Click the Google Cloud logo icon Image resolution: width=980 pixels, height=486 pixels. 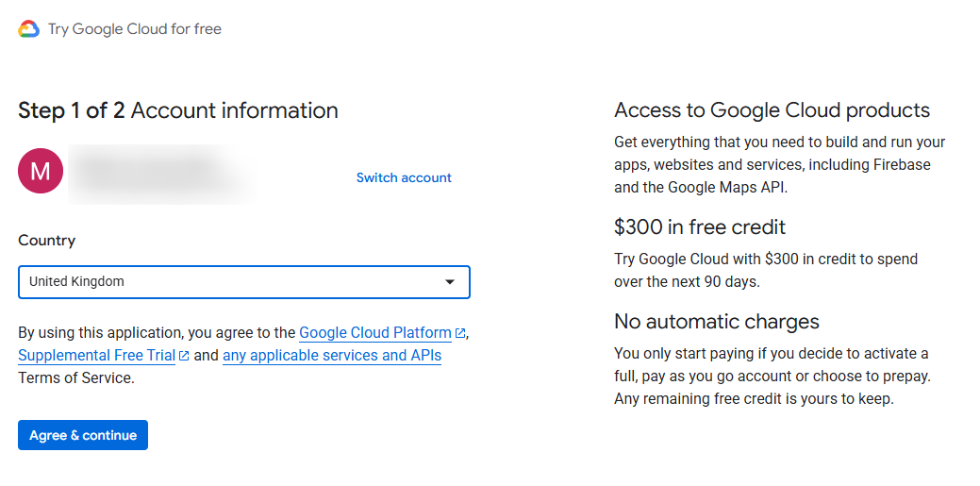point(28,29)
